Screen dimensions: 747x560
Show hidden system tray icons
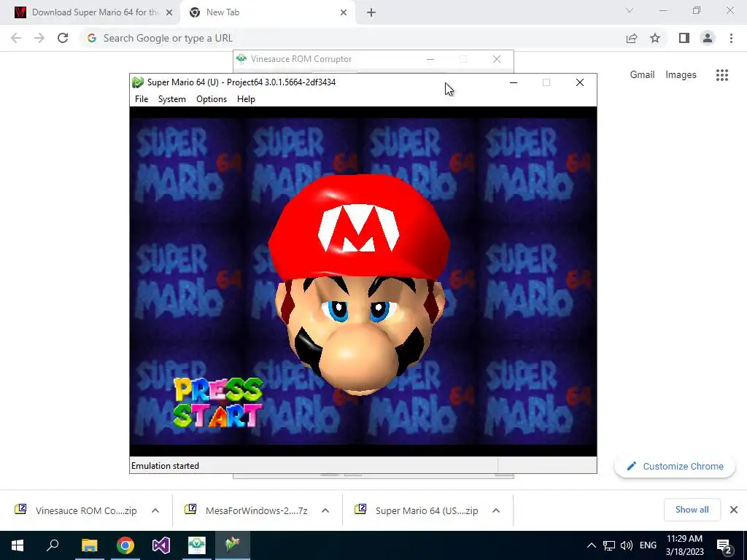point(591,545)
